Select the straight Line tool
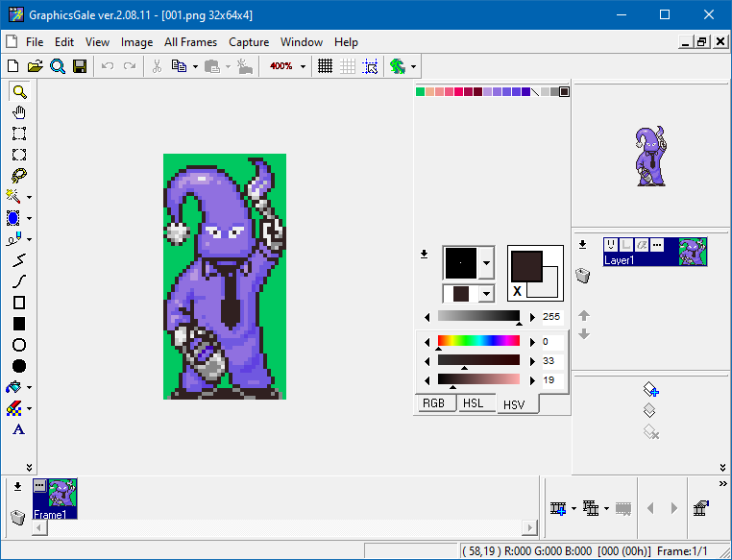This screenshot has height=560, width=732. point(19,260)
